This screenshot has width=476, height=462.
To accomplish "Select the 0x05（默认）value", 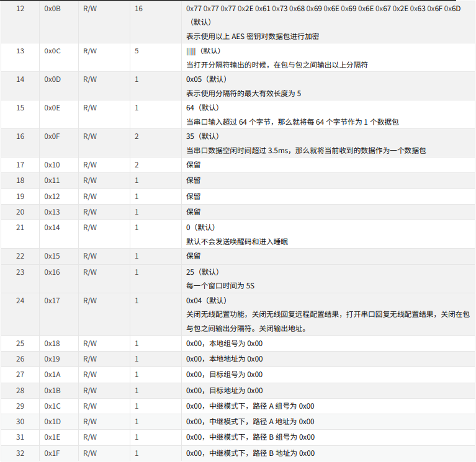I will 207,79.
